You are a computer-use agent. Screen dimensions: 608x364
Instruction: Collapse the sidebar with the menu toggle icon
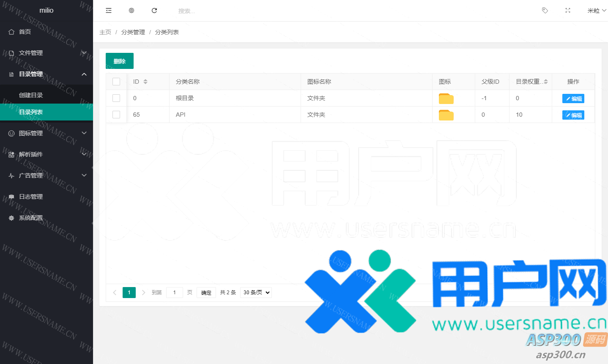109,11
